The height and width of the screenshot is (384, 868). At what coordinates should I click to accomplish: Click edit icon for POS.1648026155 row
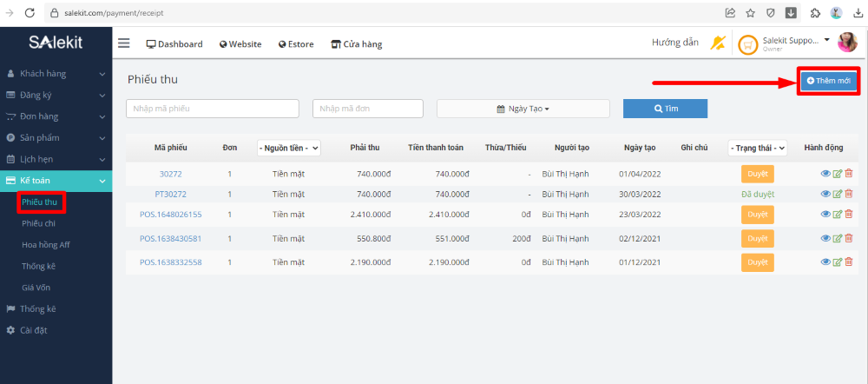tap(838, 215)
